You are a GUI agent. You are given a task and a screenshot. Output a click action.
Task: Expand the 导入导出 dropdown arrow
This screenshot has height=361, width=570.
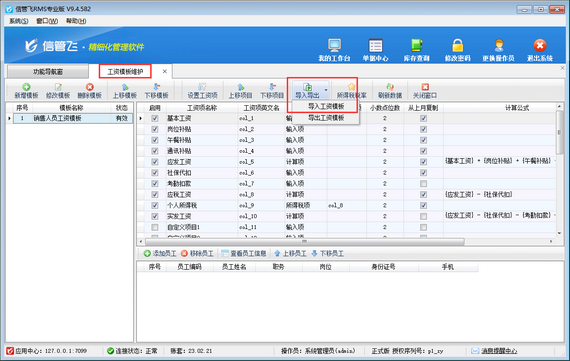326,90
